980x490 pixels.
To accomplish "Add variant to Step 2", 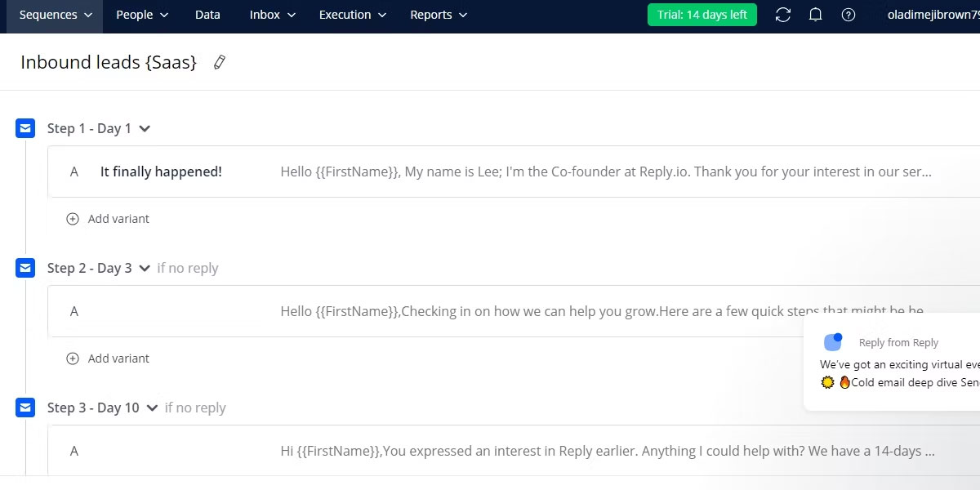I will [x=108, y=359].
